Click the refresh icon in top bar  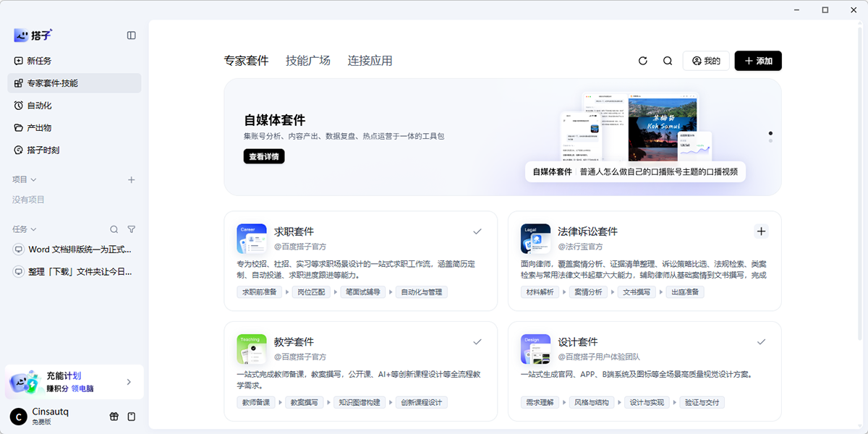[643, 61]
